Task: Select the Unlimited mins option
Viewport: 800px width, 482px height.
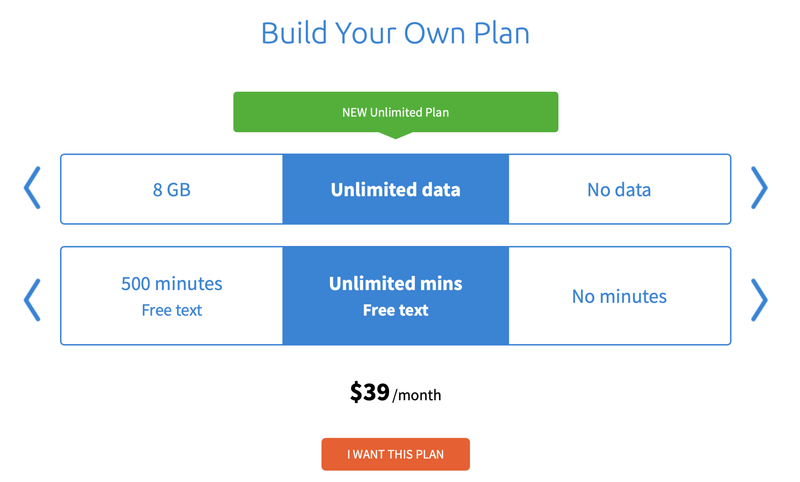Action: [396, 284]
